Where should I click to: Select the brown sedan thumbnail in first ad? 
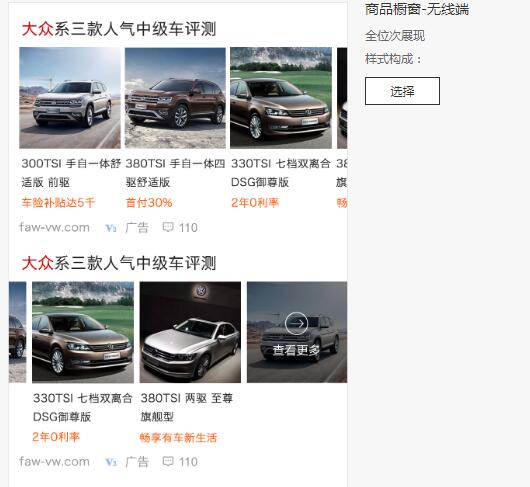[281, 98]
